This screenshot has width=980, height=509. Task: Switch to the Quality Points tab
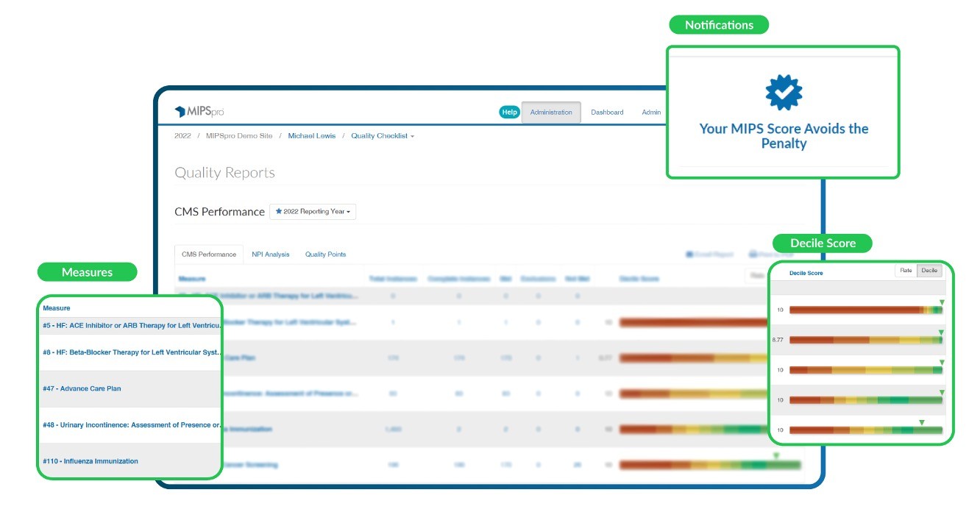[325, 254]
